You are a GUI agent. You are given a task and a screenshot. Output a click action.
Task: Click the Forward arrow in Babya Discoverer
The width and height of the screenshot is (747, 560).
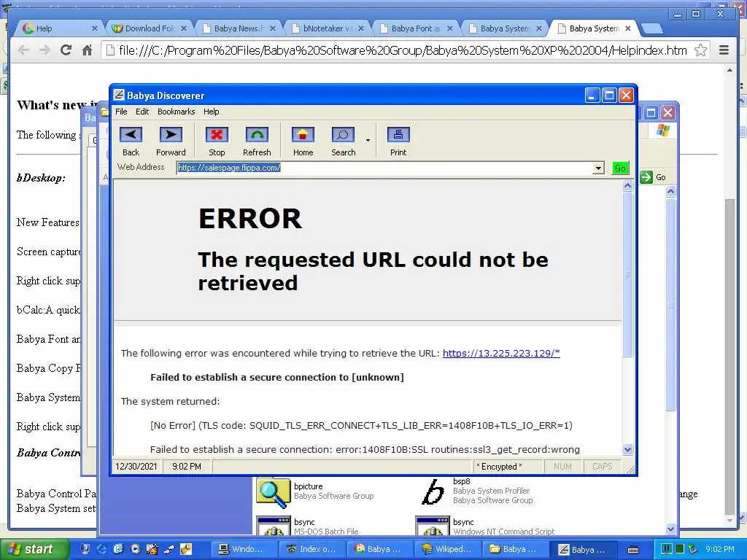171,135
